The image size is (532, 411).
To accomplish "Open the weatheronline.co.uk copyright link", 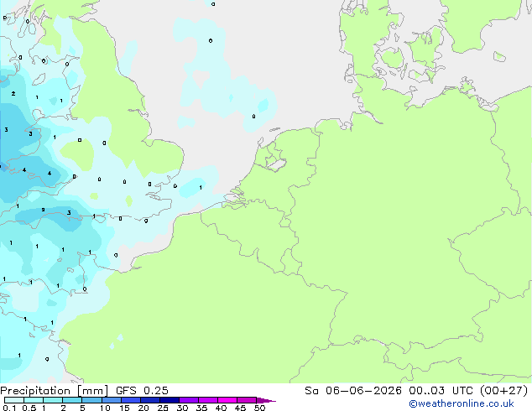I will [x=462, y=403].
